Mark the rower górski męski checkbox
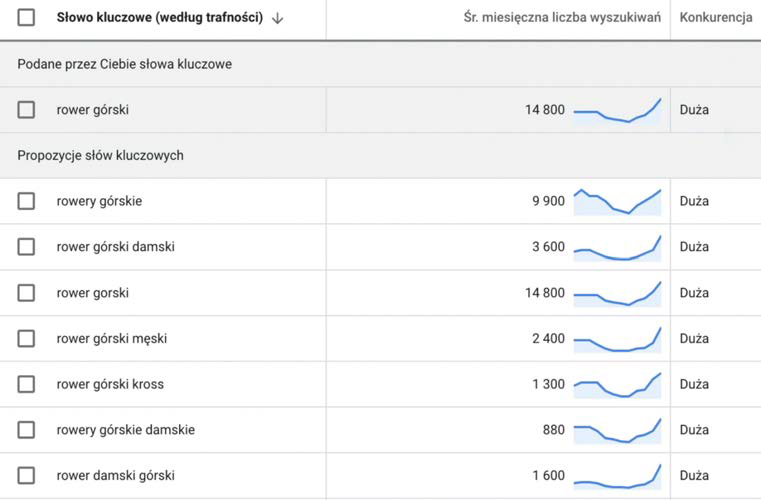Screen dimensions: 761x500 (x=26, y=339)
